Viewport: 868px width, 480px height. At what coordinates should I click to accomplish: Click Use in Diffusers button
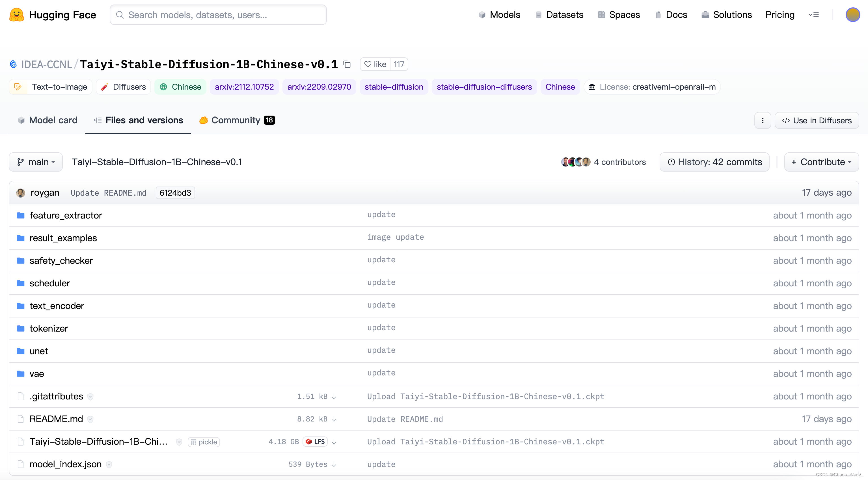(x=817, y=121)
